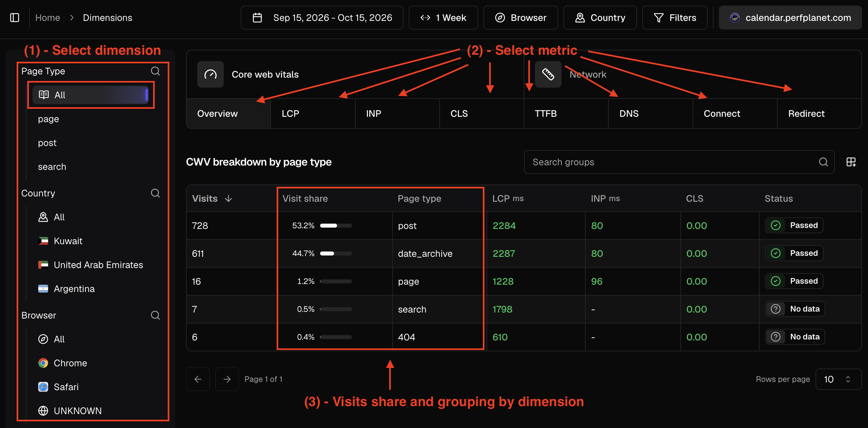Image resolution: width=868 pixels, height=428 pixels.
Task: Switch to the DNS tab
Action: (x=651, y=113)
